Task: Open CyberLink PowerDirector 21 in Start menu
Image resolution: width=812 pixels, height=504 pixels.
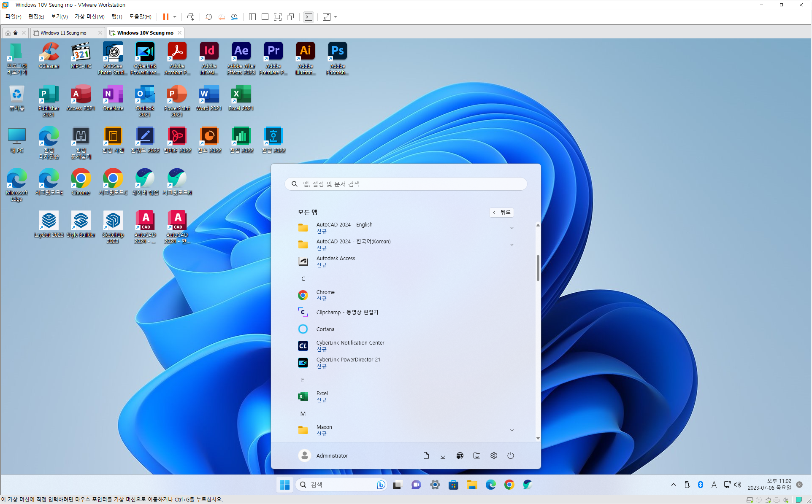Action: [348, 362]
